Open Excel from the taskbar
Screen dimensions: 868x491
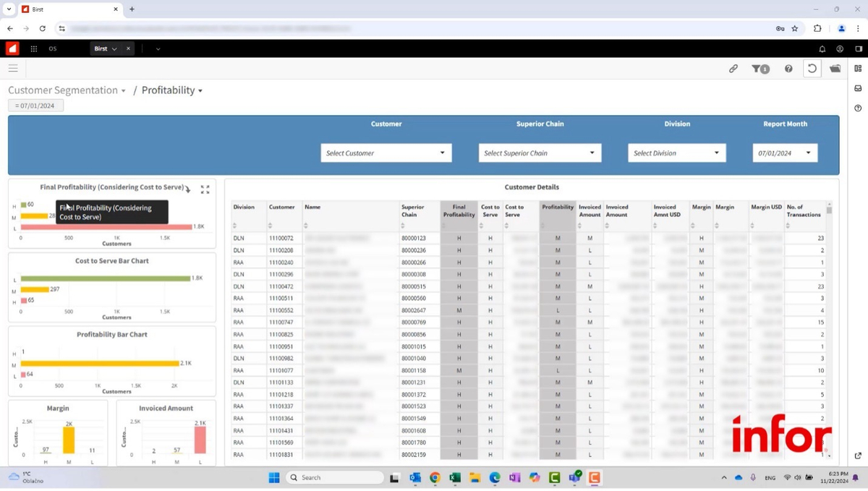coord(455,478)
